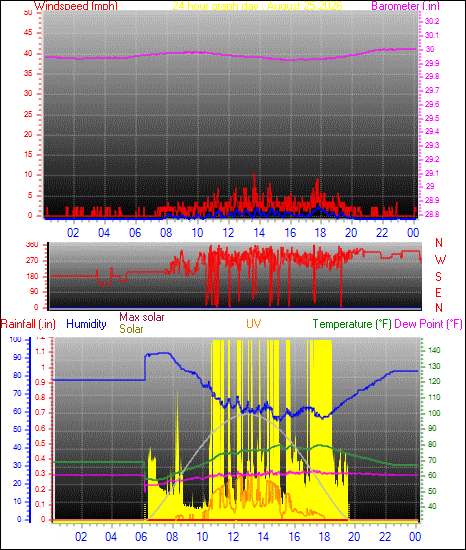Click the 0.3 rainfall scale value
The height and width of the screenshot is (550, 466).
pos(40,474)
